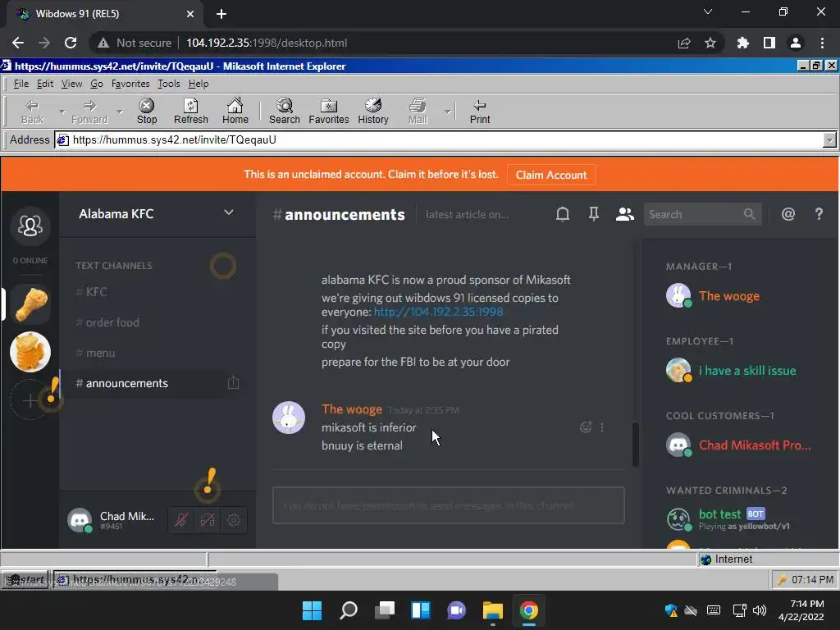Screen dimensions: 840x630
Task: Open notification bell settings
Action: click(563, 214)
